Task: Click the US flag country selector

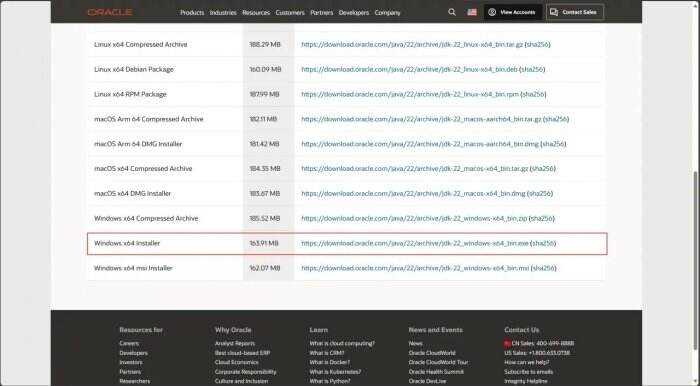Action: 472,12
